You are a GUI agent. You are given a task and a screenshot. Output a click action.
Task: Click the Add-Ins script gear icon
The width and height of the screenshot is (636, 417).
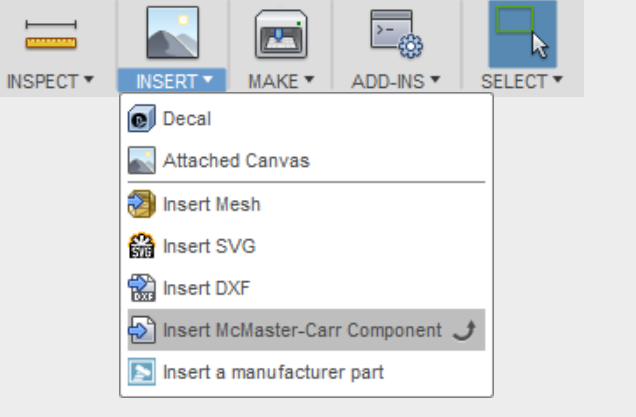pyautogui.click(x=396, y=33)
